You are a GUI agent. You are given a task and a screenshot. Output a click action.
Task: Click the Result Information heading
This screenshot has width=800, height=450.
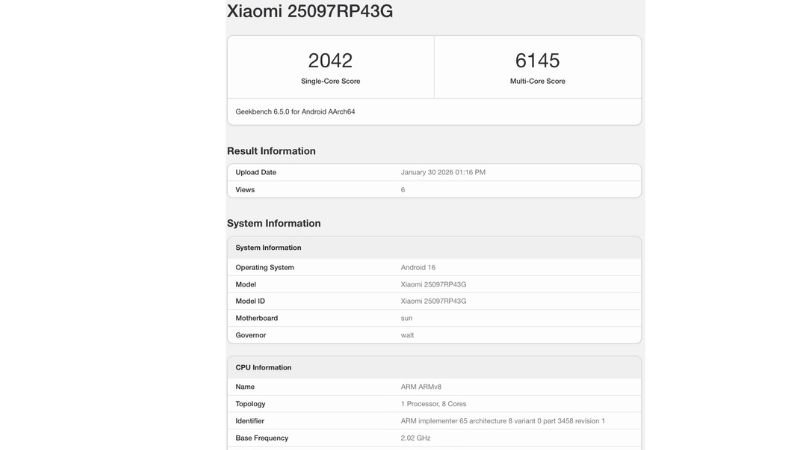coord(271,151)
